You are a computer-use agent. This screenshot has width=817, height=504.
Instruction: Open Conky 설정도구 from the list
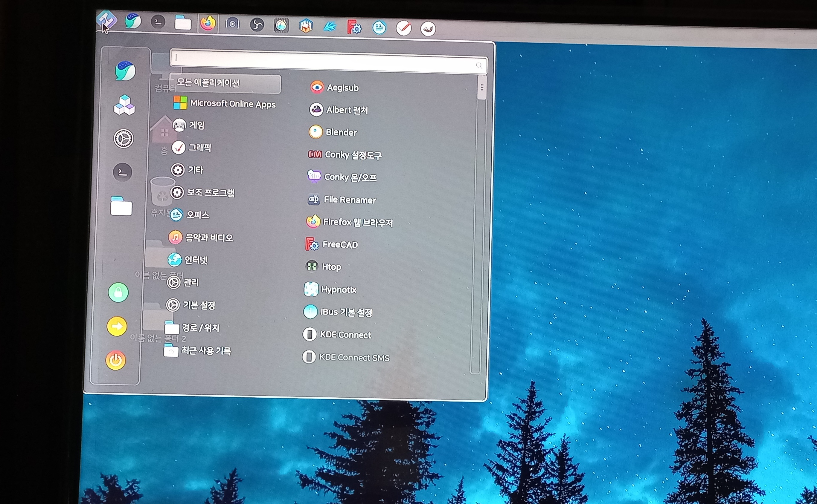pyautogui.click(x=345, y=155)
